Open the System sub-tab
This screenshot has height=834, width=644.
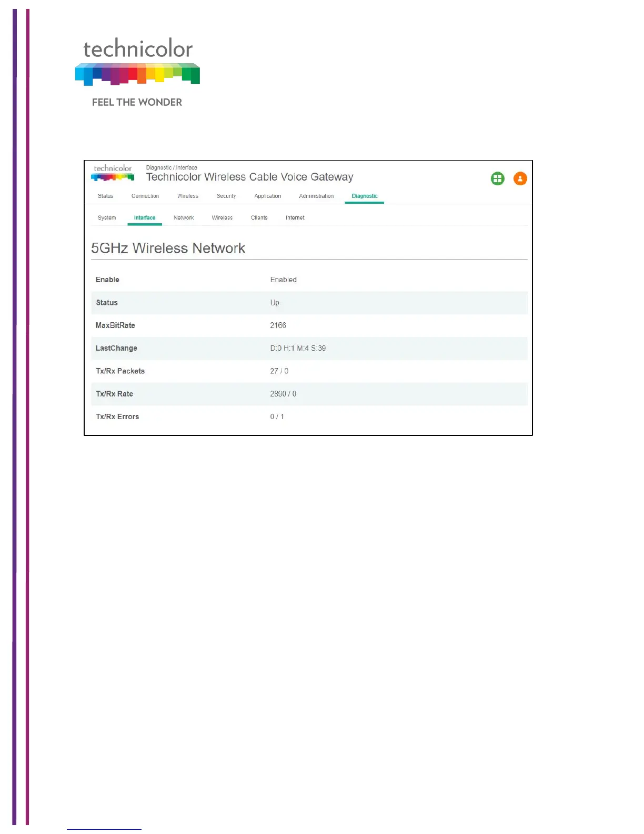coord(107,217)
